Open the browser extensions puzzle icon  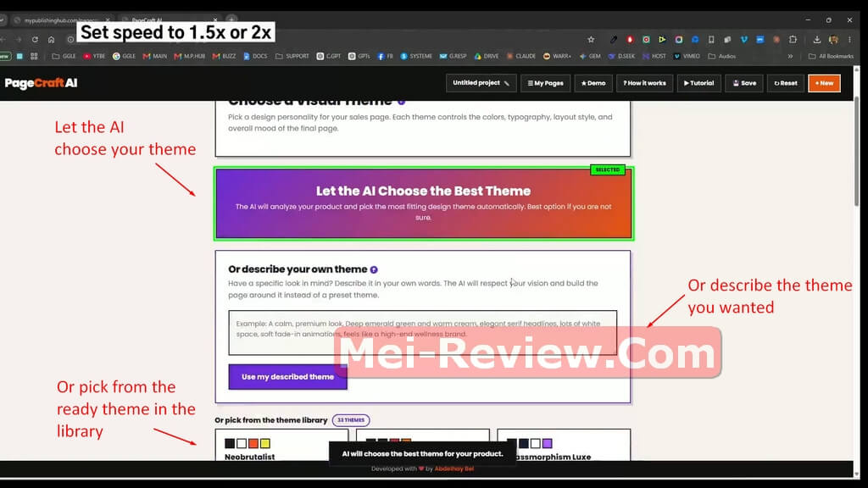793,40
